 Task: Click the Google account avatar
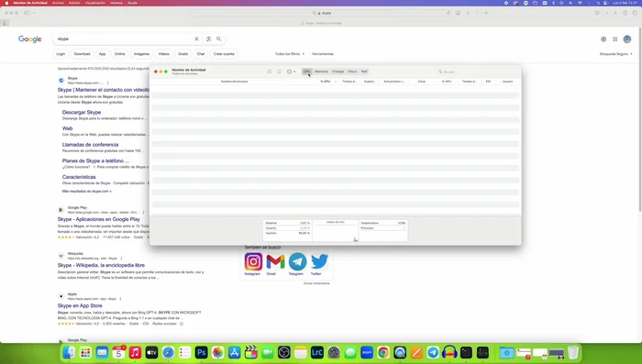(627, 39)
